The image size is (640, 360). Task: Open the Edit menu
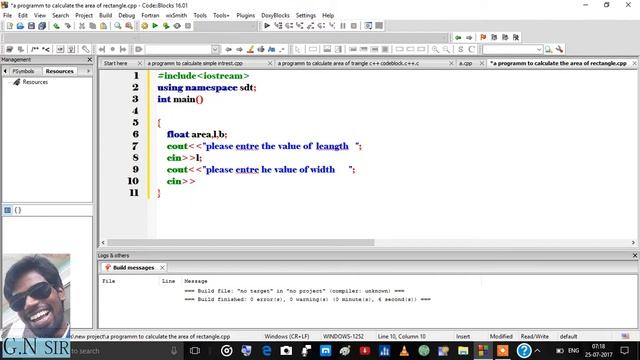tap(22, 16)
